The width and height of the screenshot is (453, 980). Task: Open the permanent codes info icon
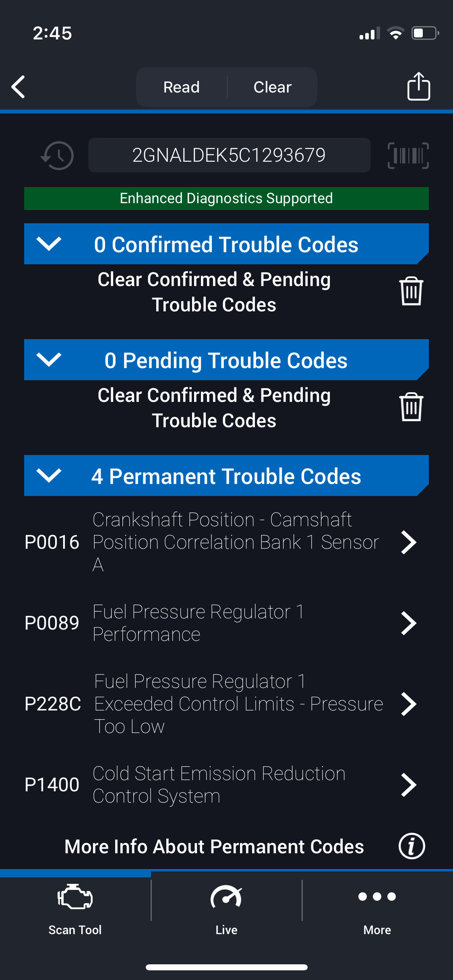412,846
